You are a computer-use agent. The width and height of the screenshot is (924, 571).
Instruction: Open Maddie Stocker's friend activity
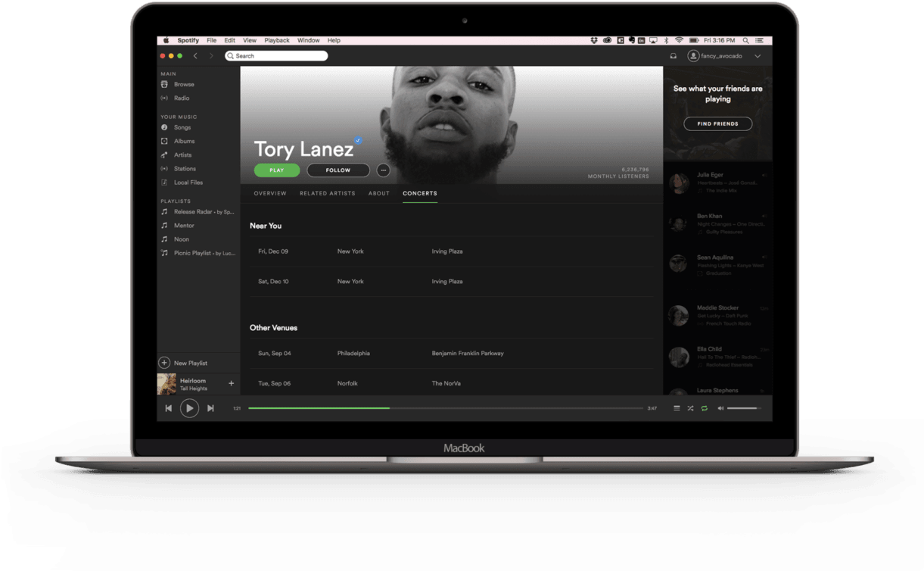717,315
